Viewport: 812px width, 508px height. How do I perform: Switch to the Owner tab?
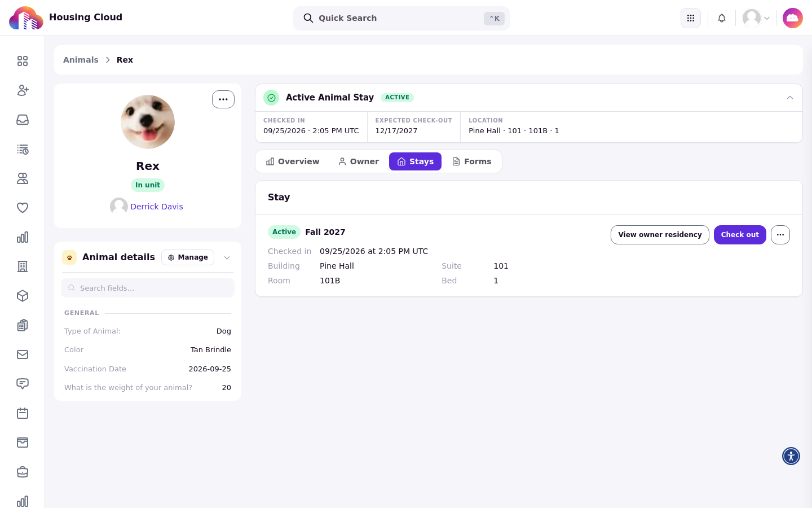click(x=358, y=161)
